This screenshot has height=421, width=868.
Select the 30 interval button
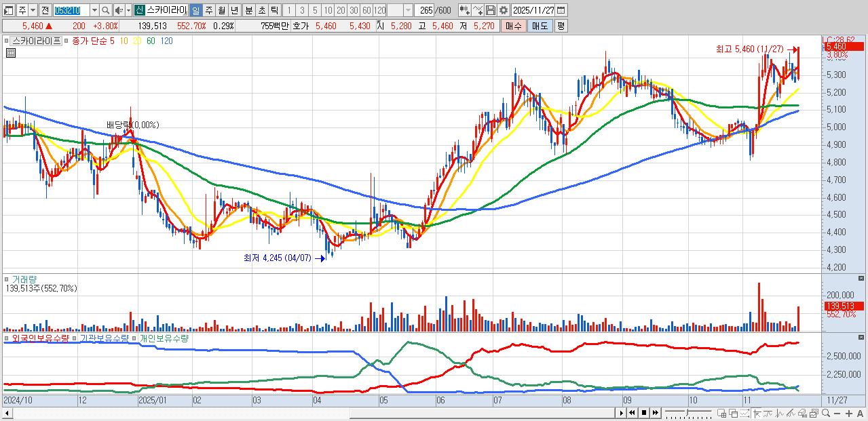coord(354,10)
